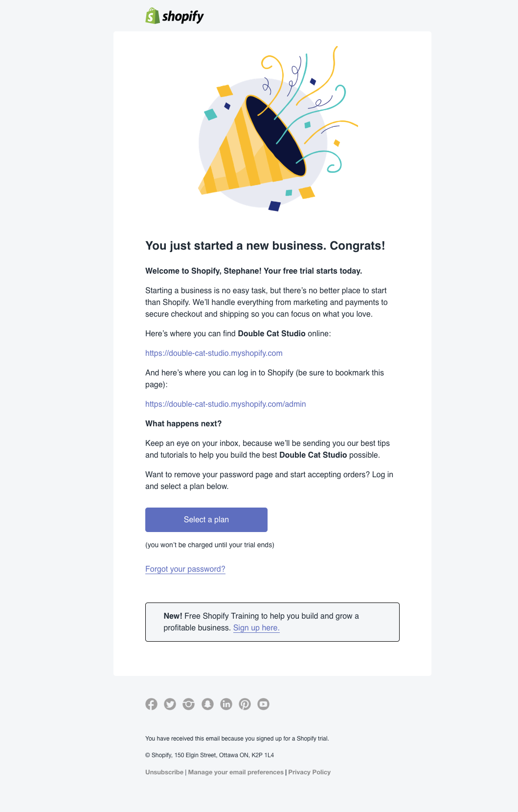Click the Select a plan button
This screenshot has height=812, width=518.
pos(206,520)
